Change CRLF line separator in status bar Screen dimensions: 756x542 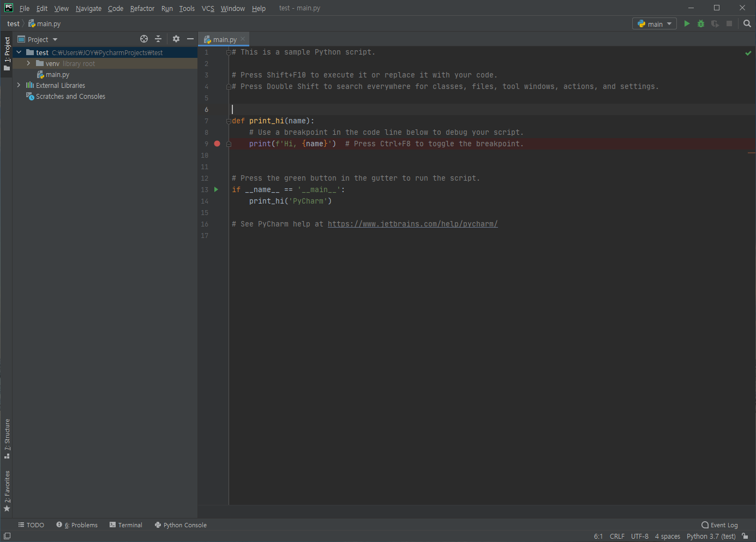(617, 536)
